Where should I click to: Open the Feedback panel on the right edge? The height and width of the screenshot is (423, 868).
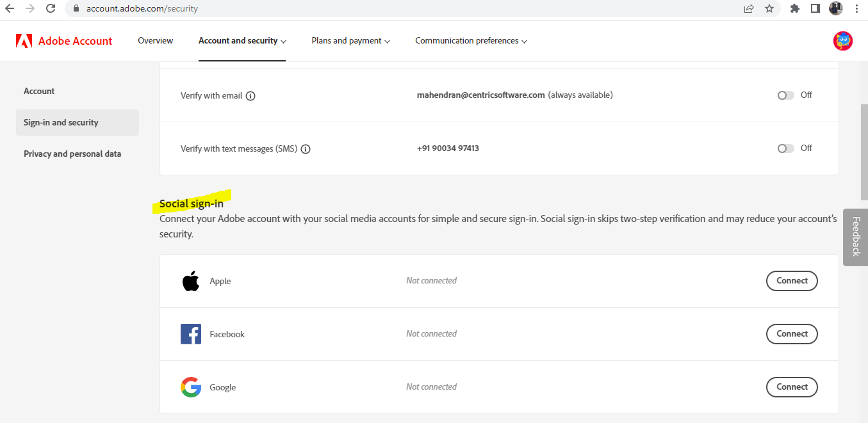click(856, 237)
